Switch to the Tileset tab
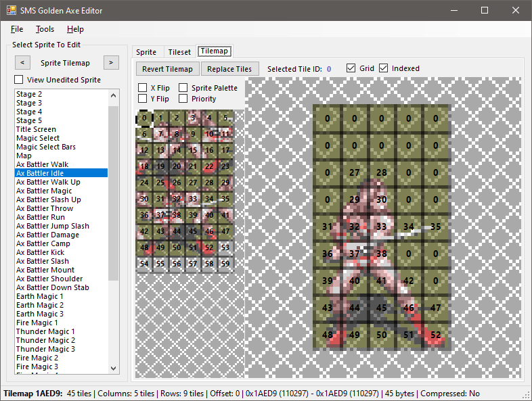 pos(179,52)
